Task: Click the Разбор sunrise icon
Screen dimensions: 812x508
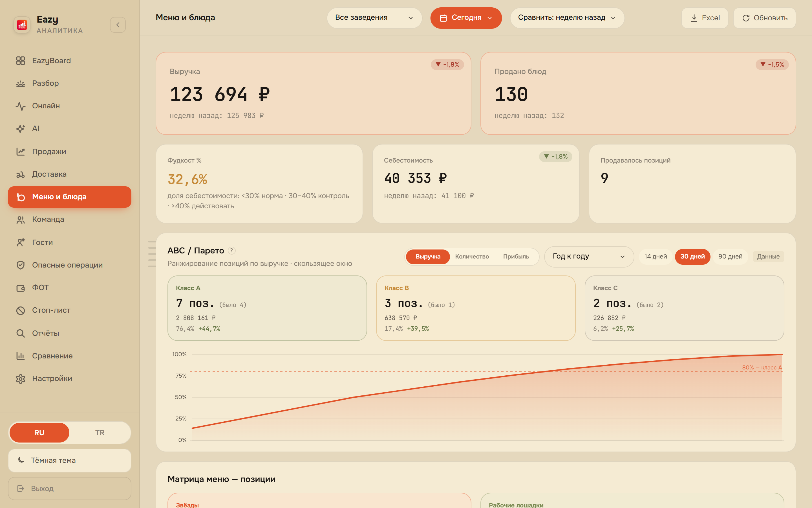Action: (21, 83)
